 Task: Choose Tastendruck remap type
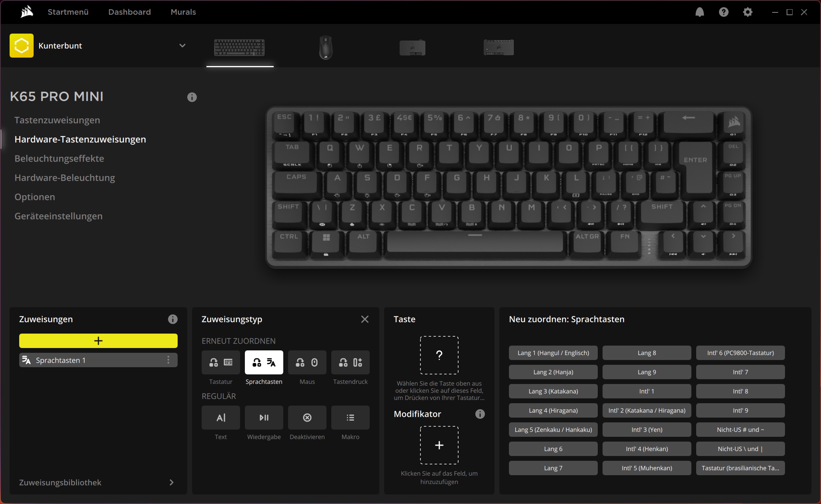tap(350, 362)
